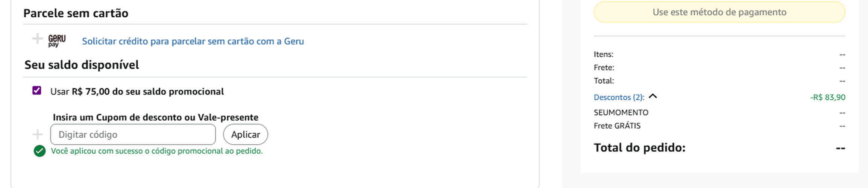This screenshot has width=868, height=188.
Task: Click the 'Usar R$ 75,00 do seu saldo promocional' label
Action: click(137, 91)
